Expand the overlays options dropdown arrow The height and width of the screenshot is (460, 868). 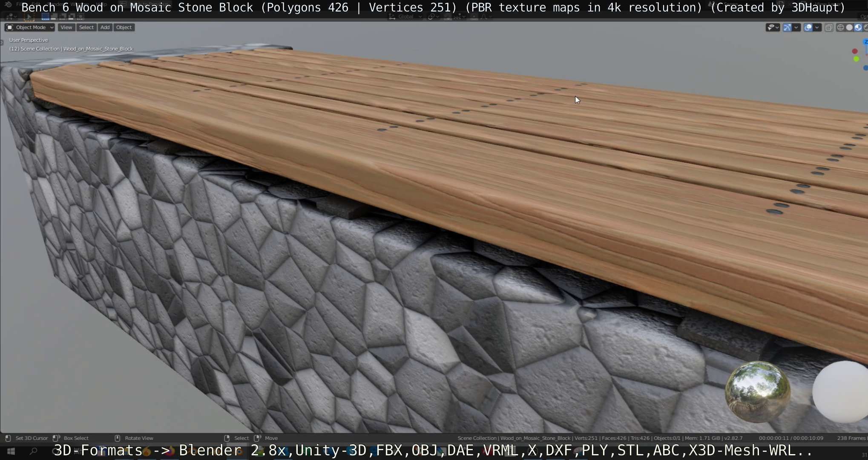817,28
